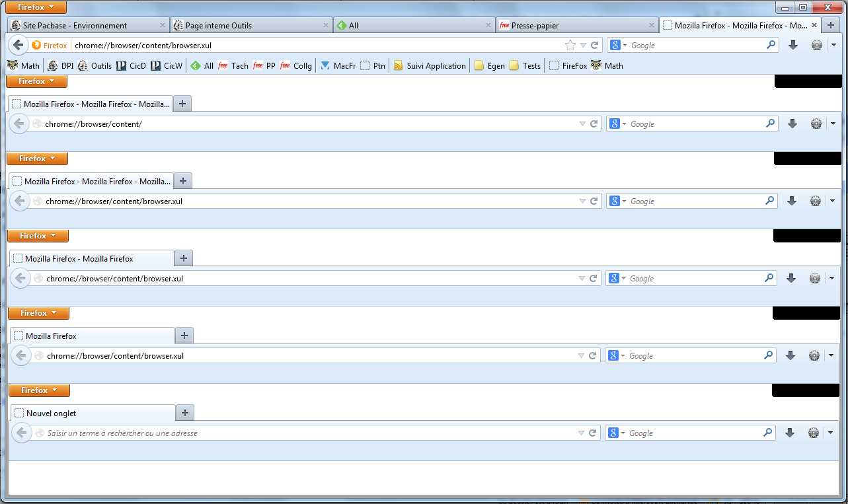Open Math bookmark next to DPI

(23, 65)
